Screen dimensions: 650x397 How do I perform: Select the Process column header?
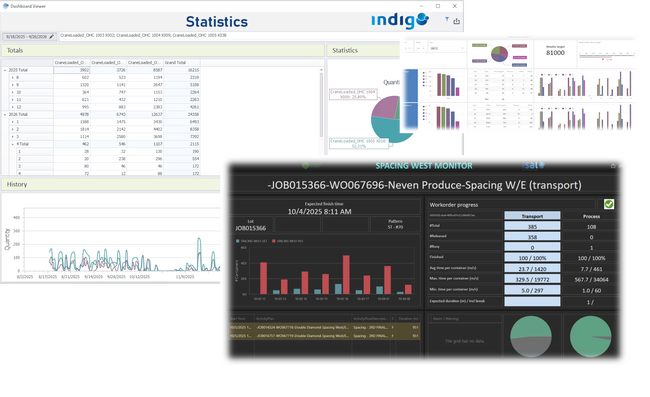(591, 216)
